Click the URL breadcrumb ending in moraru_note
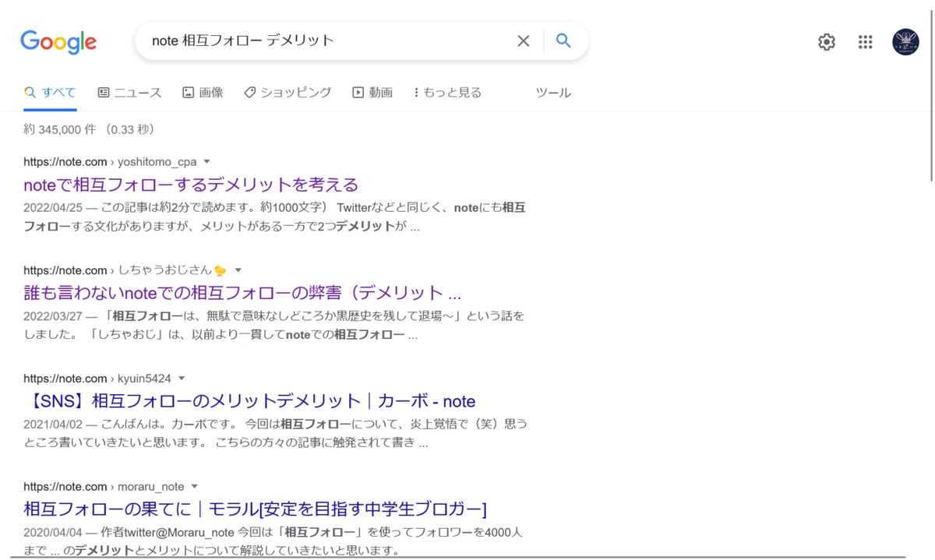Viewport: 935px width, 560px height. (104, 487)
